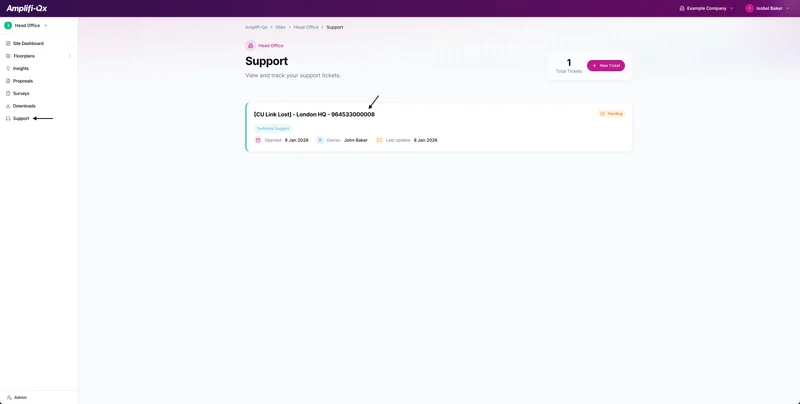Select the Support headset icon
The height and width of the screenshot is (404, 800).
pyautogui.click(x=8, y=118)
